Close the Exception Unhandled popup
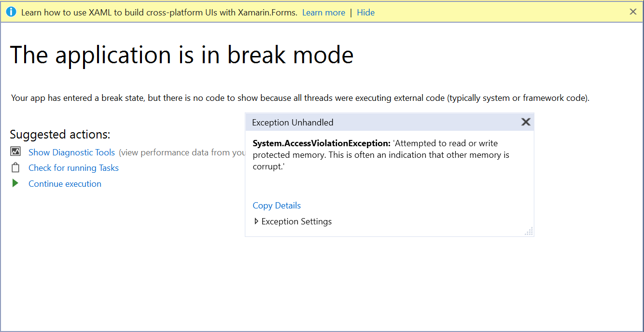The width and height of the screenshot is (644, 332). [x=526, y=122]
